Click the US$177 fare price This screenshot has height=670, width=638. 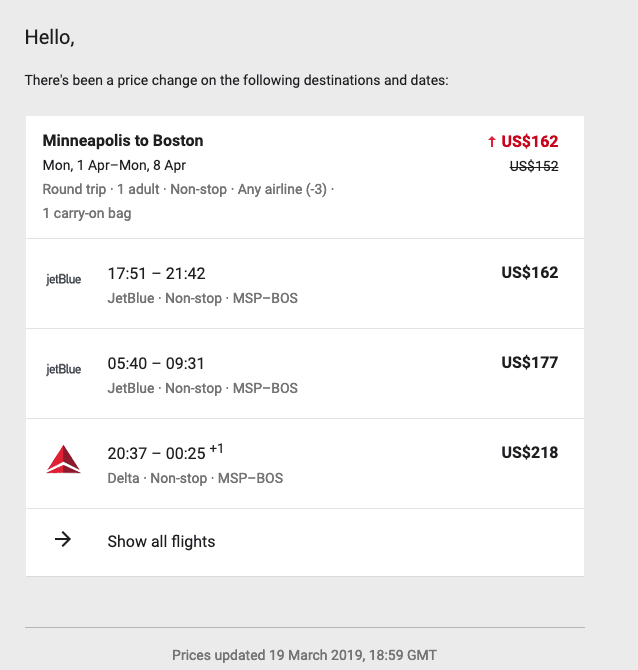(x=529, y=362)
